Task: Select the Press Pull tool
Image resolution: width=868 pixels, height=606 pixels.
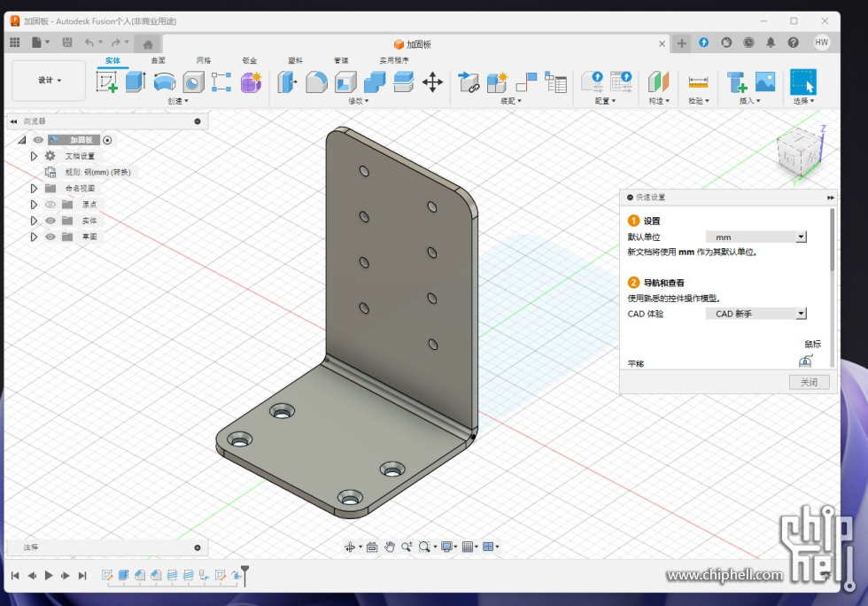Action: pos(287,82)
